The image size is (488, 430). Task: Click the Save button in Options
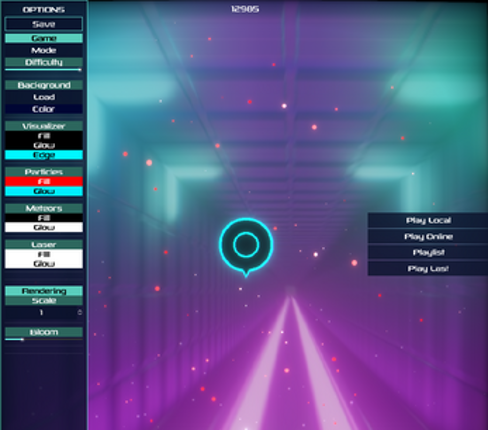44,24
